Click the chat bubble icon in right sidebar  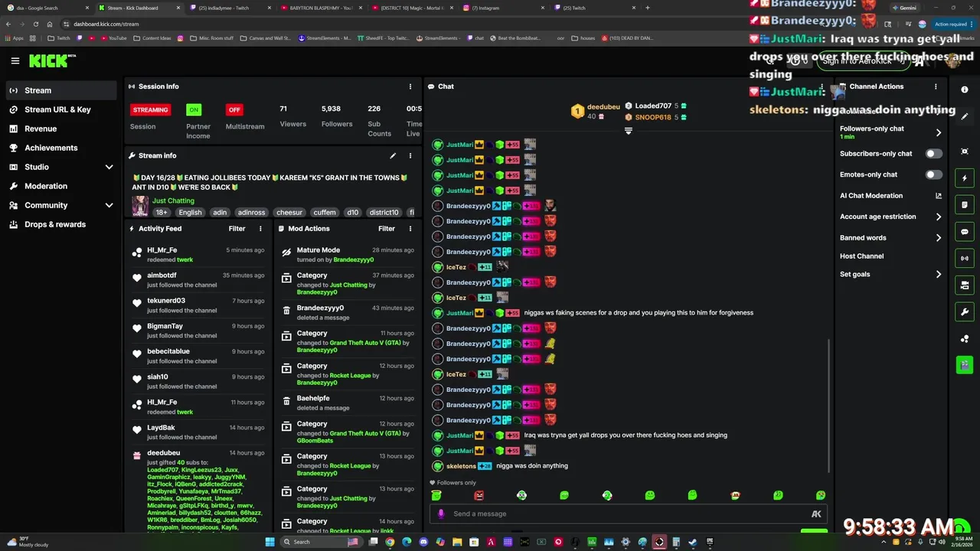click(965, 232)
